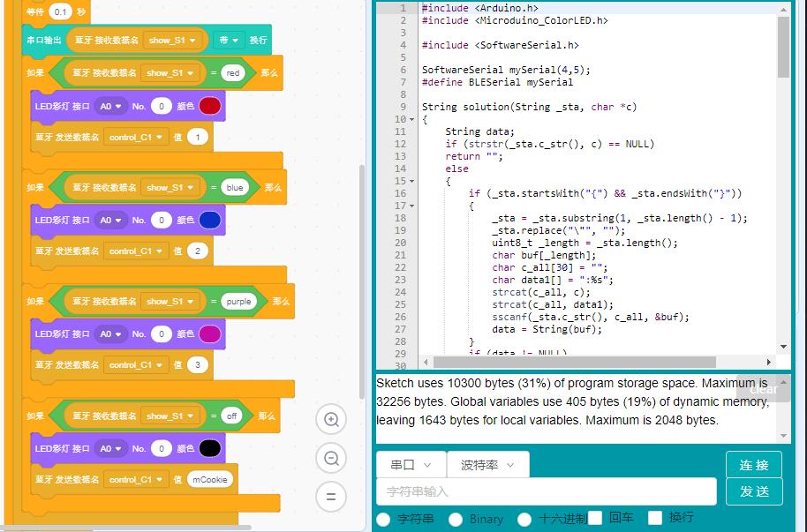Click the code editor scroll down arrow
This screenshot has width=807, height=532.
(783, 347)
